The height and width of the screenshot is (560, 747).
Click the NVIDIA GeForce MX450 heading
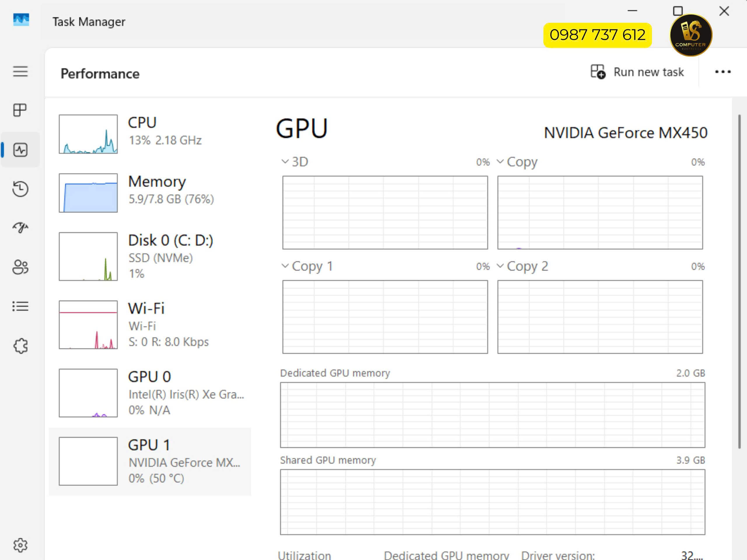(x=626, y=133)
